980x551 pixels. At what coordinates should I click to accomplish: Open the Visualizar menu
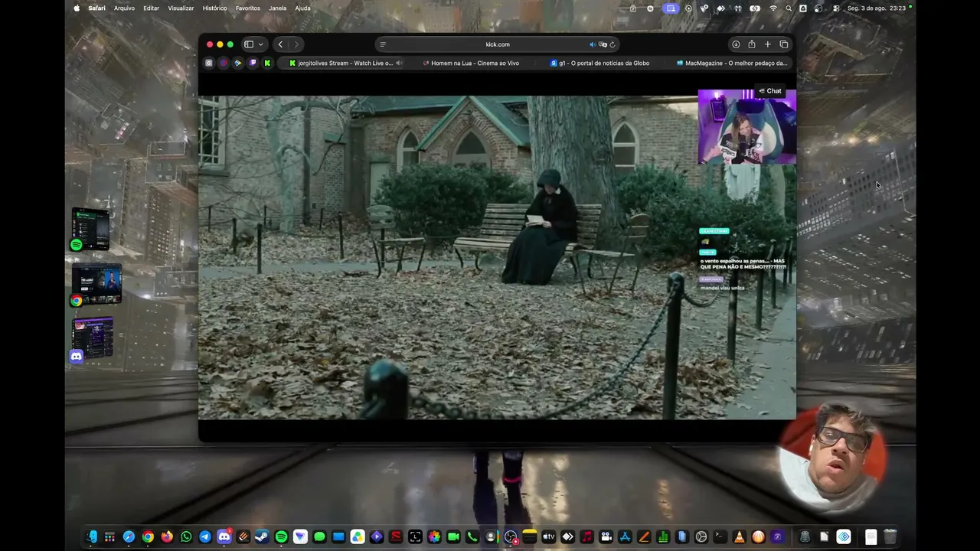coord(181,8)
